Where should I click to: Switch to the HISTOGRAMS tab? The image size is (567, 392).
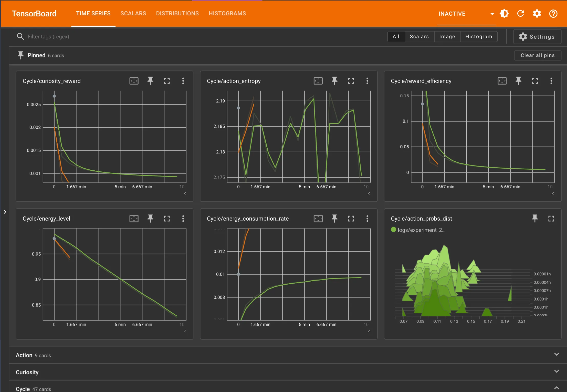click(x=227, y=14)
